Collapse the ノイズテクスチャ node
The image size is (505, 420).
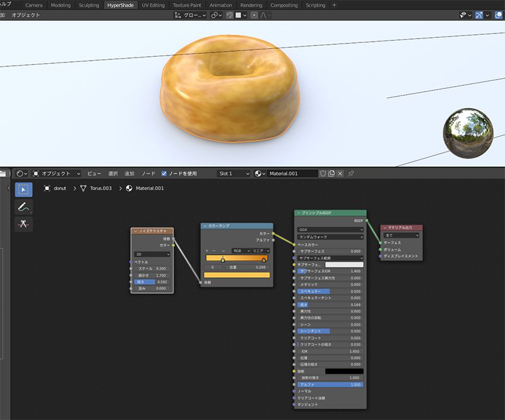click(x=134, y=231)
